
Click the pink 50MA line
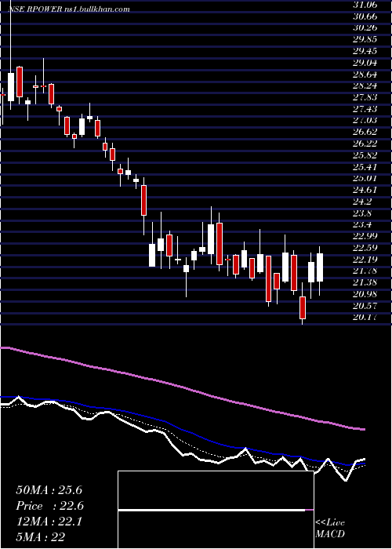pyautogui.click(x=182, y=387)
